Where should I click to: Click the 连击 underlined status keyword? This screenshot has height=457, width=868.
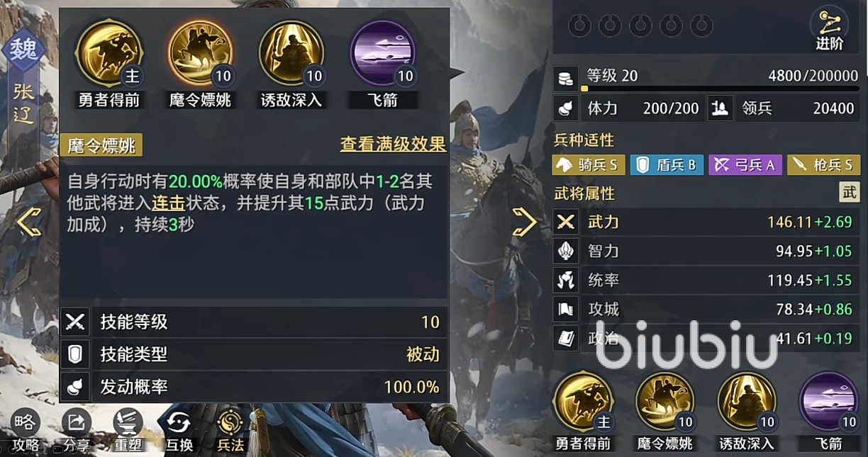click(x=168, y=203)
